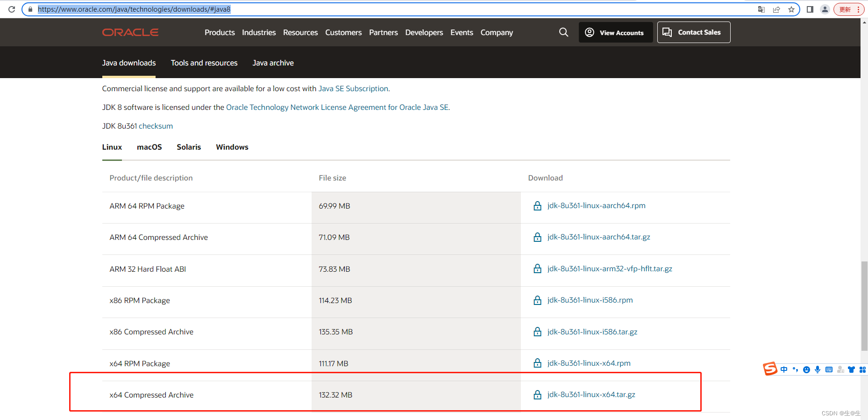868x420 pixels.
Task: Toggle the Chinese/English input mode icon
Action: tap(784, 369)
